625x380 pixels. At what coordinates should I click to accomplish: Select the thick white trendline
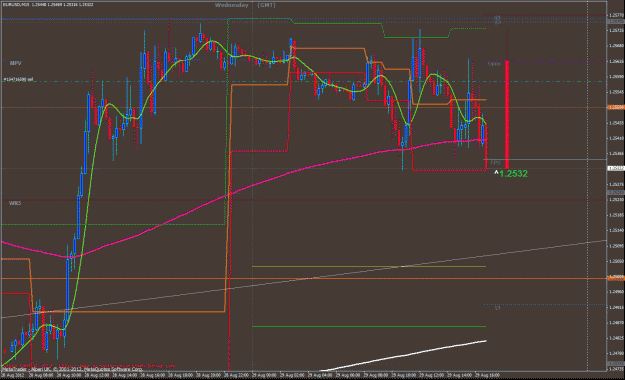pyautogui.click(x=403, y=355)
